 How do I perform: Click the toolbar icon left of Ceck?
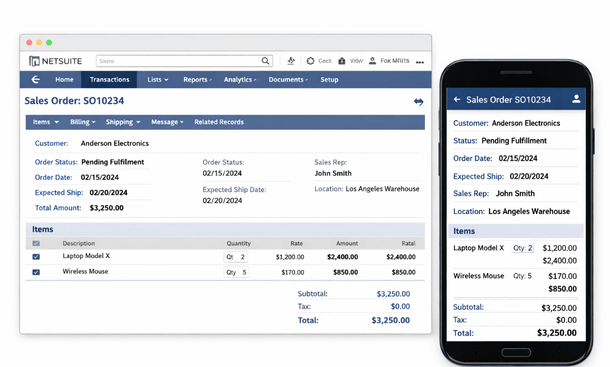click(291, 61)
